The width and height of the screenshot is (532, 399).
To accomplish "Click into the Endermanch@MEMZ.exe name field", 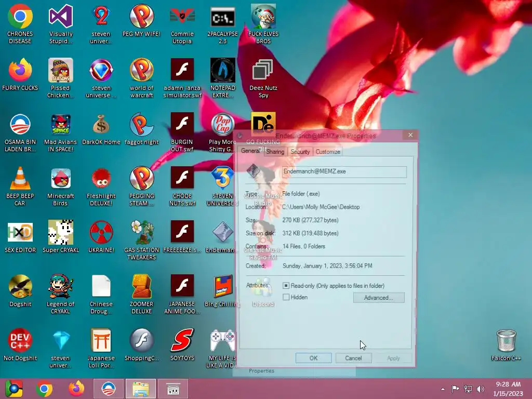I will [344, 171].
